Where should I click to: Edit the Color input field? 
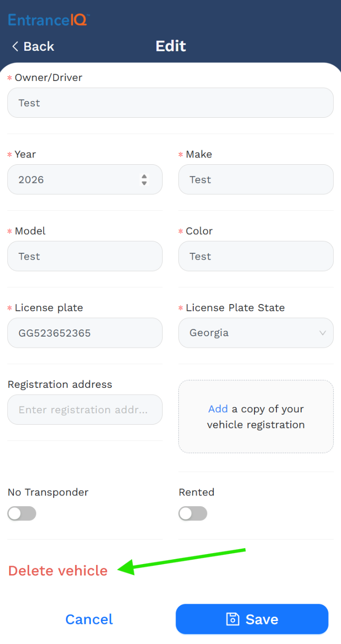[256, 256]
